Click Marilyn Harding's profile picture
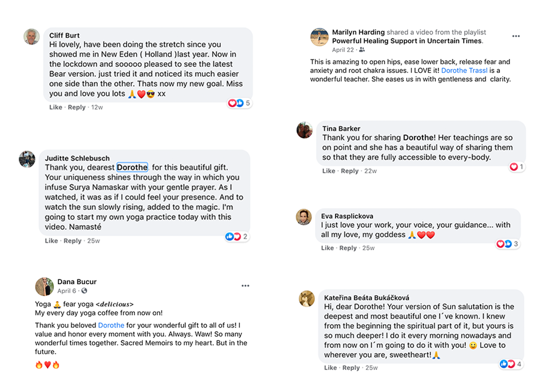Viewport: 546px width, 392px height. coord(319,37)
